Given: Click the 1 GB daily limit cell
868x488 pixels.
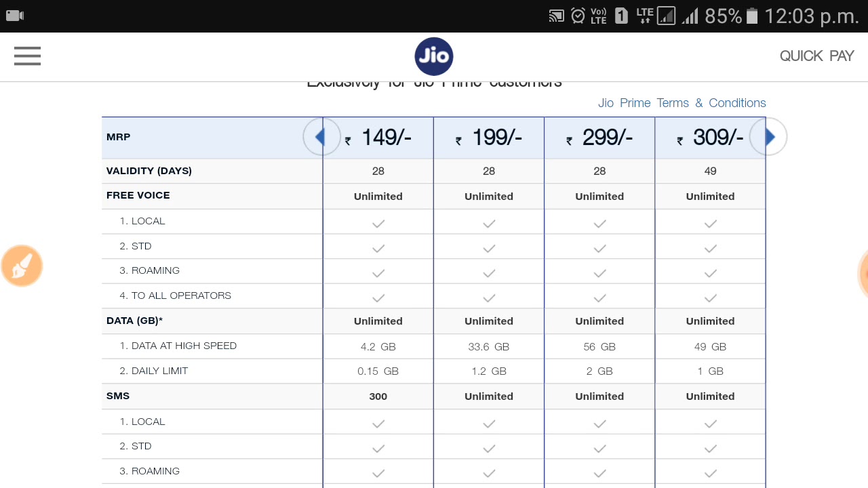Looking at the screenshot, I should point(710,371).
